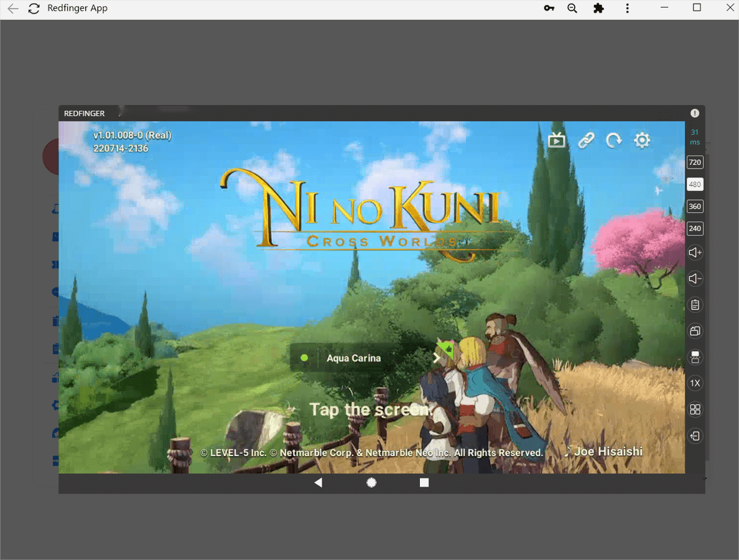This screenshot has width=739, height=560.
Task: Reload the Redfinger App page
Action: tap(34, 8)
